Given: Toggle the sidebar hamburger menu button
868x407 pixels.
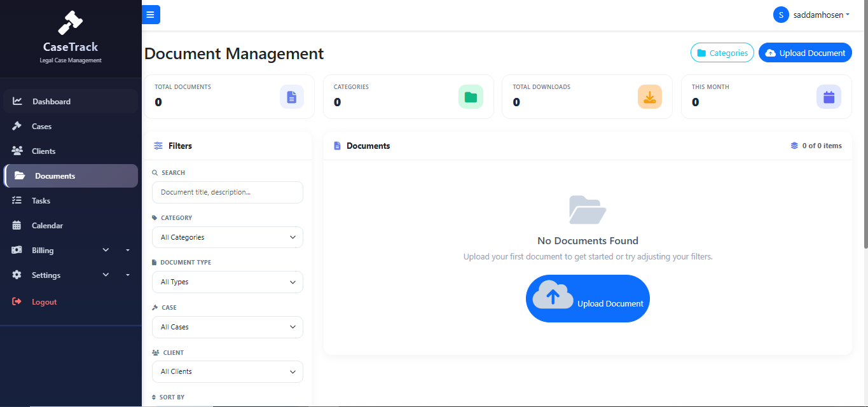Looking at the screenshot, I should (x=151, y=15).
